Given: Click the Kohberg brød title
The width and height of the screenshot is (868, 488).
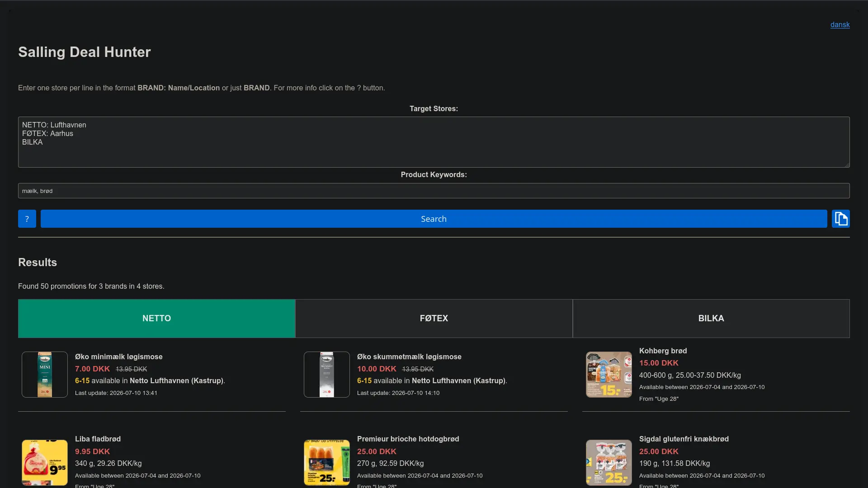Looking at the screenshot, I should [663, 351].
